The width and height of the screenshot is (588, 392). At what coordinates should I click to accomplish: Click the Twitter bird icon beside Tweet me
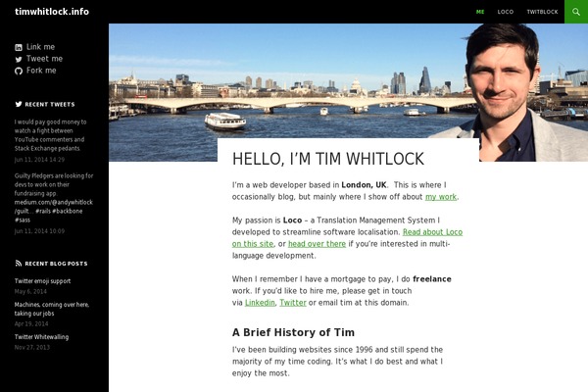(19, 59)
